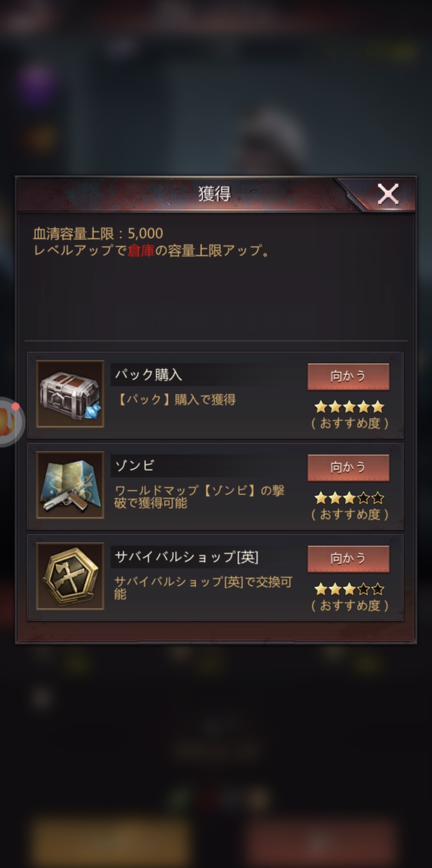Click the ワールドマップ【ゾンビ】 description text
Image resolution: width=432 pixels, height=868 pixels.
coord(199,497)
